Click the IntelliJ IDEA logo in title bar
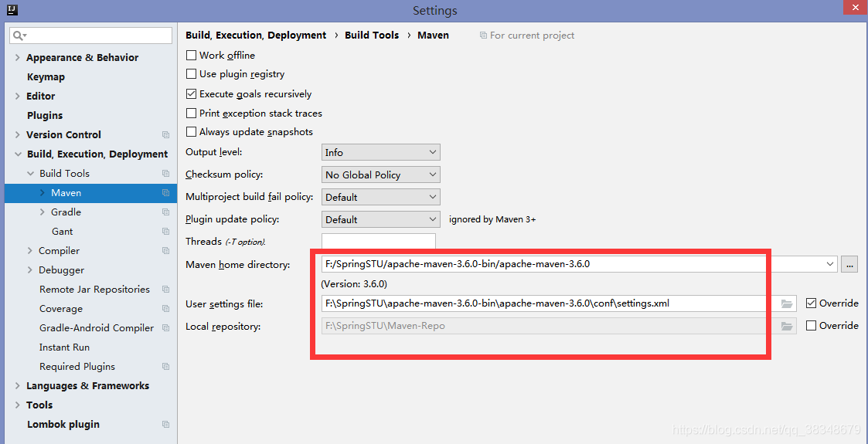868x444 pixels. tap(13, 9)
